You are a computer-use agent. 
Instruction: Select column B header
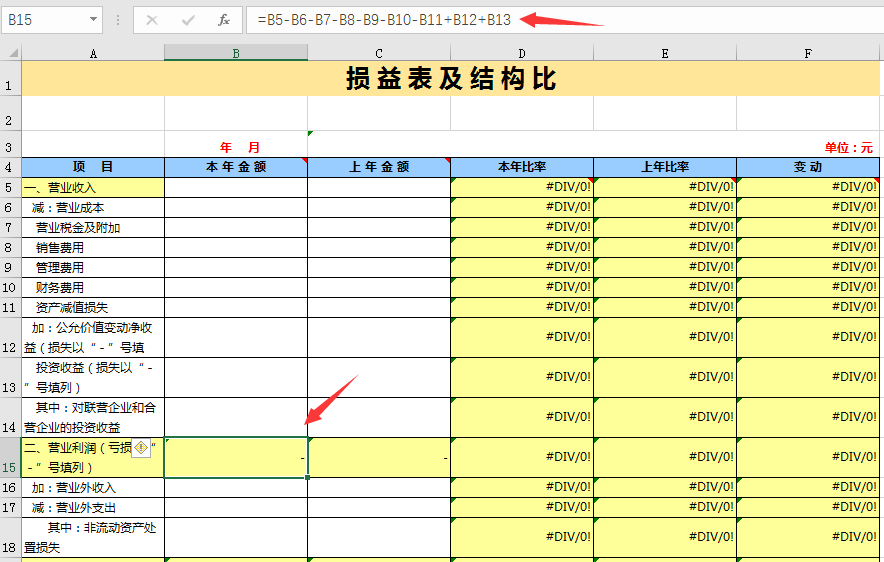pos(236,53)
